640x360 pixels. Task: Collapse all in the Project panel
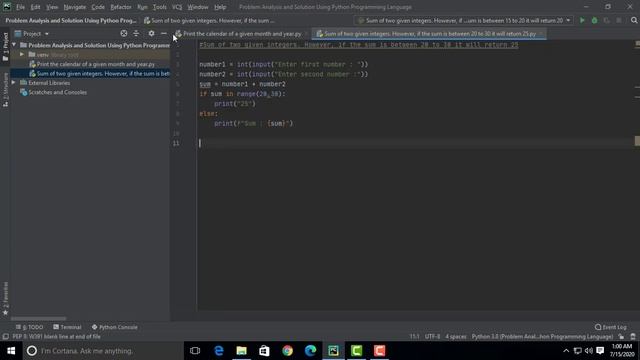pos(136,33)
